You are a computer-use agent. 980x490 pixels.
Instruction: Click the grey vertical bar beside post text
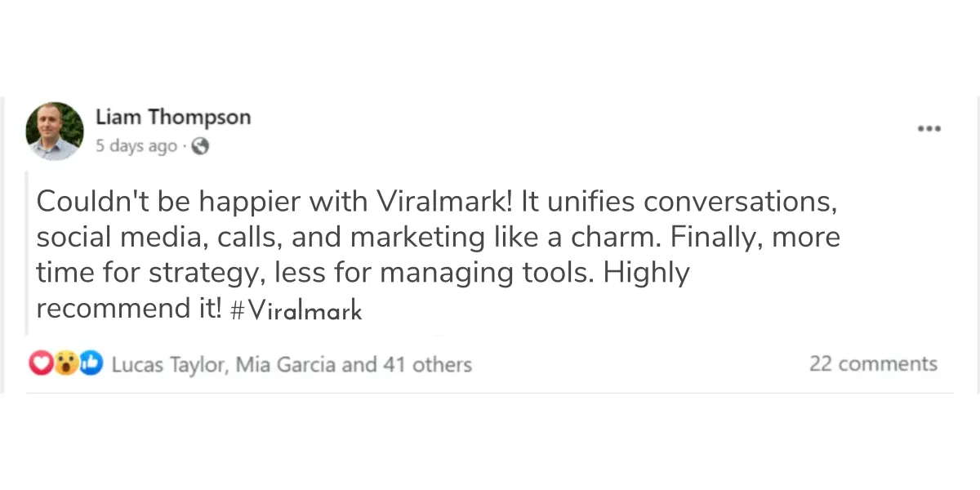pyautogui.click(x=28, y=253)
